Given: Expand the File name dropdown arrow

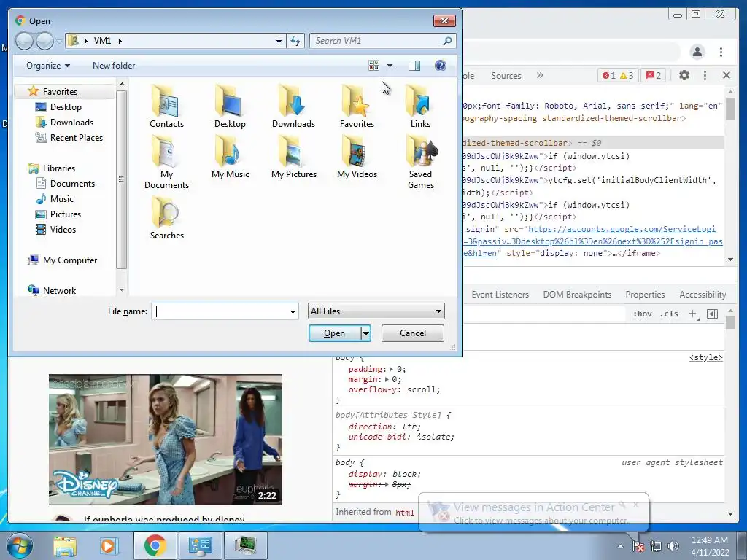Looking at the screenshot, I should pyautogui.click(x=293, y=311).
